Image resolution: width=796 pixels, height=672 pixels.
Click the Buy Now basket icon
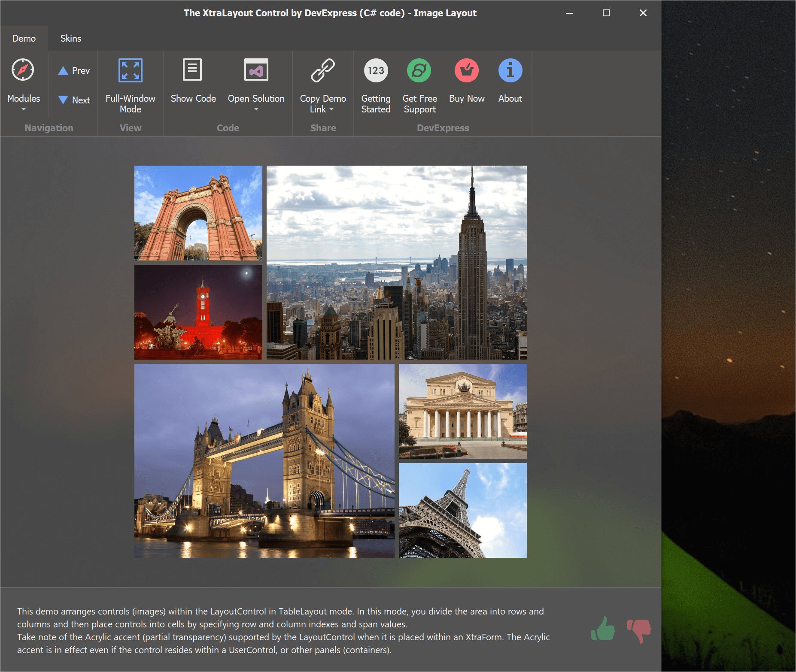[x=466, y=70]
